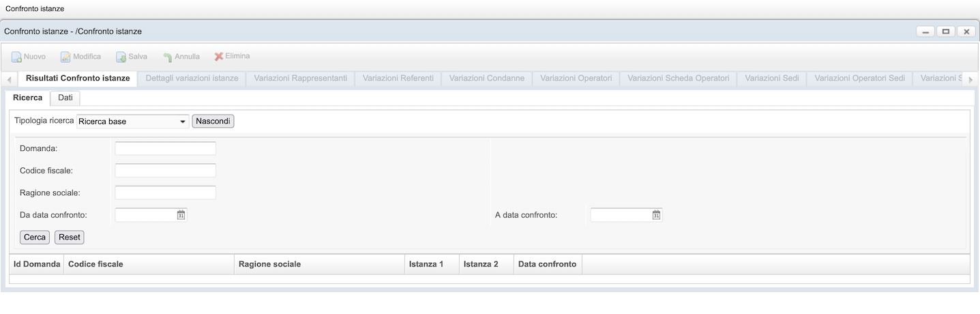Open calendar for Da data confronto

coord(181,215)
